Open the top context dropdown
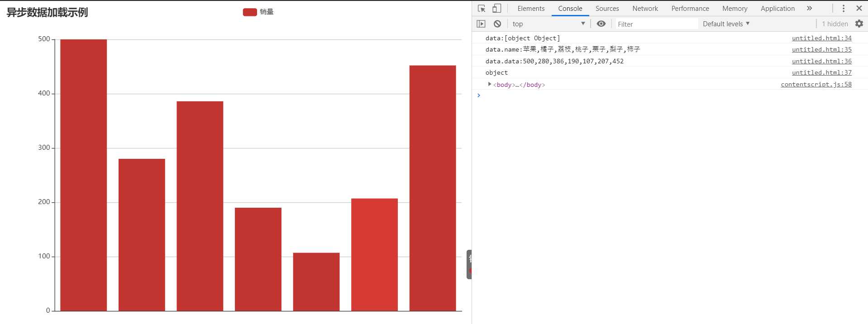868x324 pixels. [x=548, y=24]
